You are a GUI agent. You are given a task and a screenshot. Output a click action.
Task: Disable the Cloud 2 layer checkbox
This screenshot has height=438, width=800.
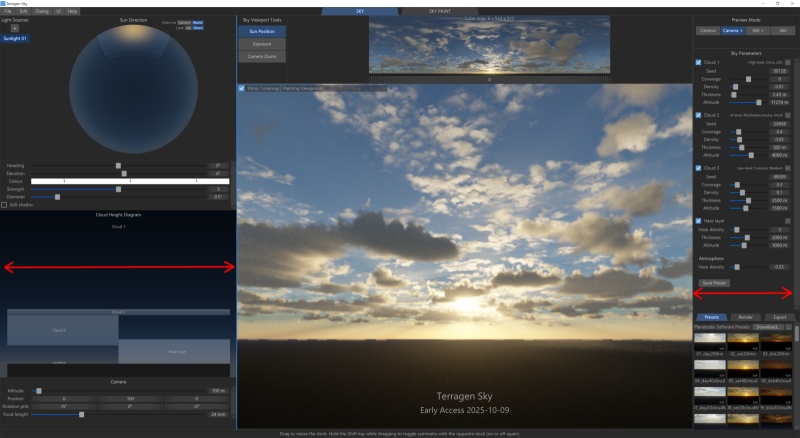coord(698,115)
